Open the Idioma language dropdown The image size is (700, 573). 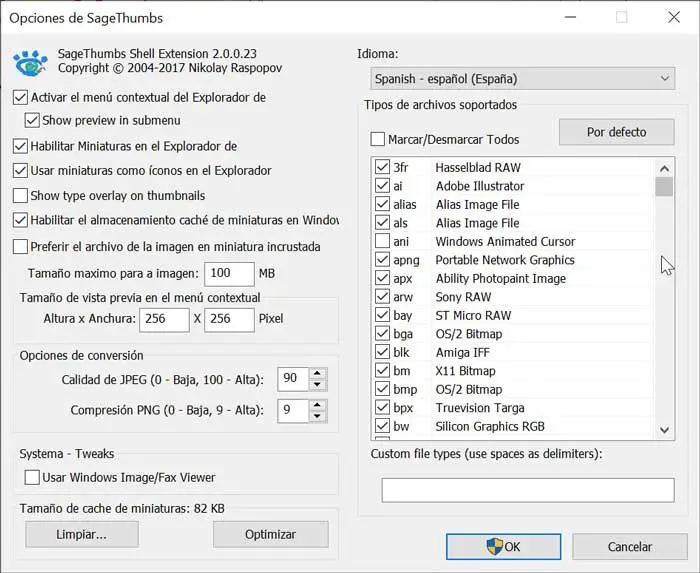[522, 79]
